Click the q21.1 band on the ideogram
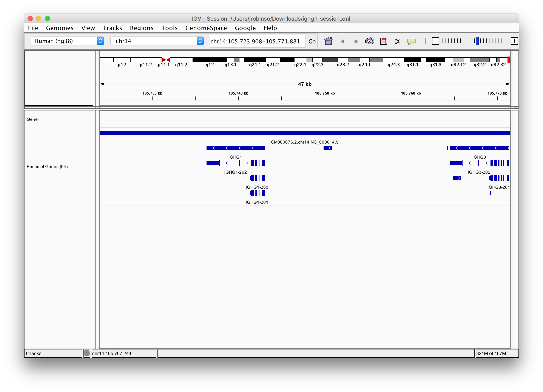 click(x=255, y=60)
